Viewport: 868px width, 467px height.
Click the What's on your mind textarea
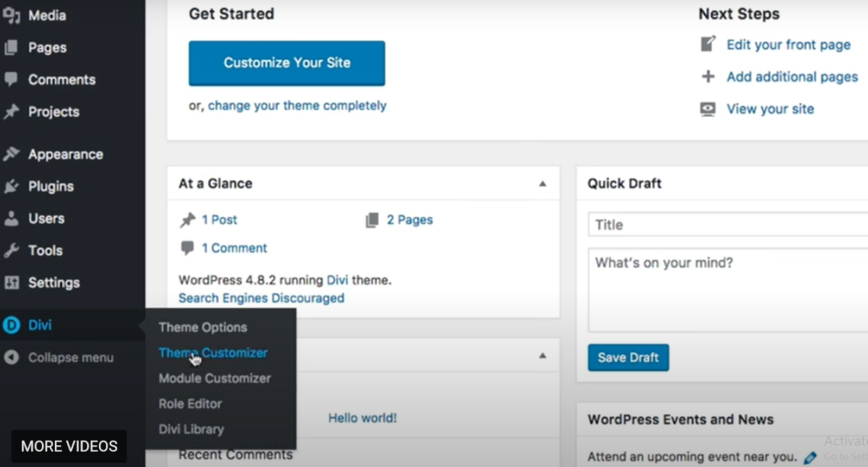click(728, 291)
